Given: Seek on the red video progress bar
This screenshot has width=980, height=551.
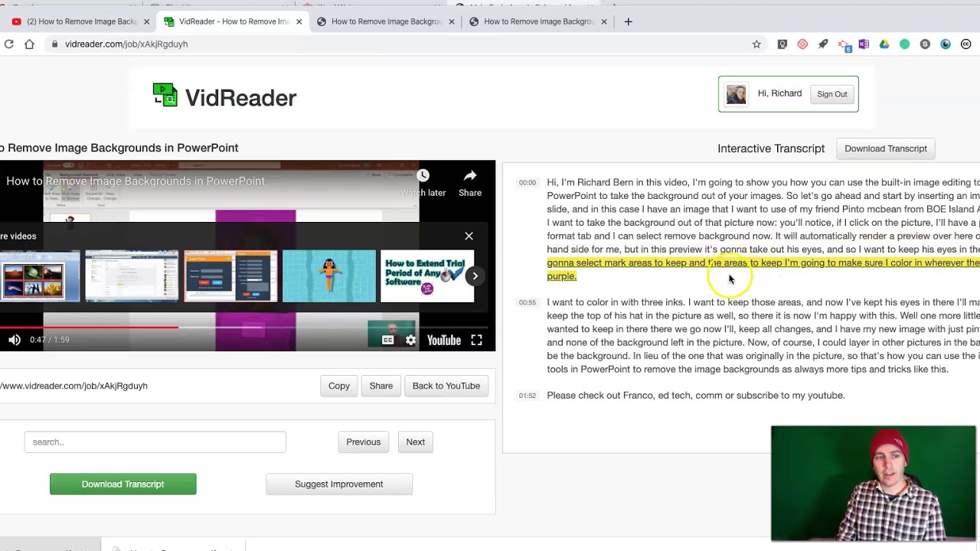Looking at the screenshot, I should pos(89,327).
